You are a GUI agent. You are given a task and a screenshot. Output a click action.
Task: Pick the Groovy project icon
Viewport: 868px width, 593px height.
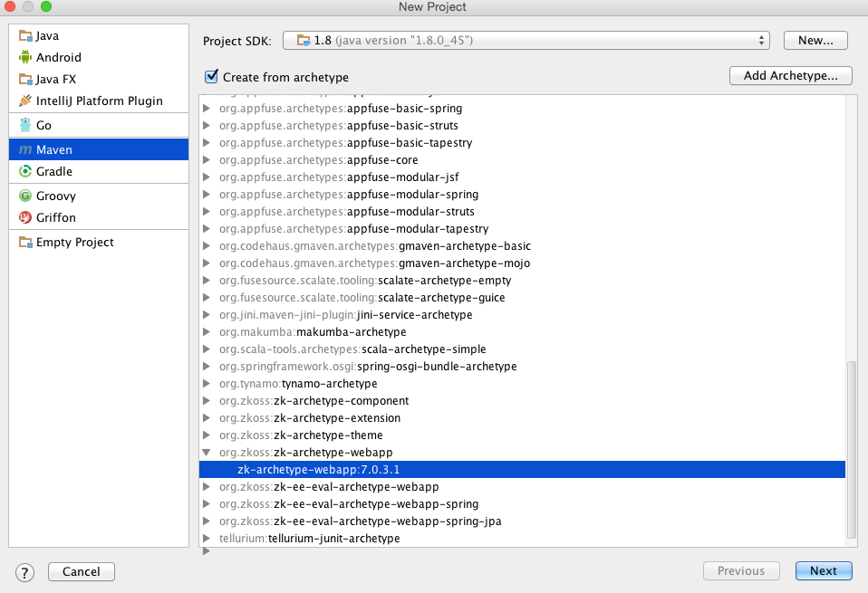coord(25,196)
